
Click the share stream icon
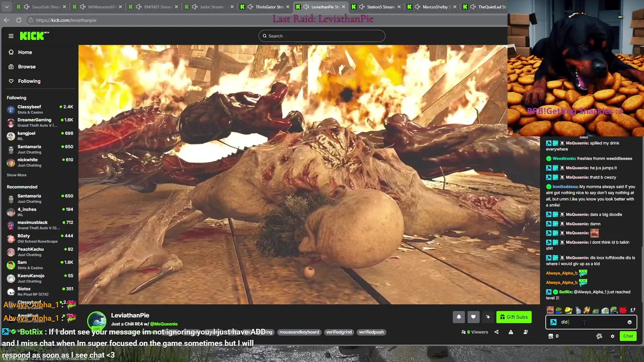(496, 332)
